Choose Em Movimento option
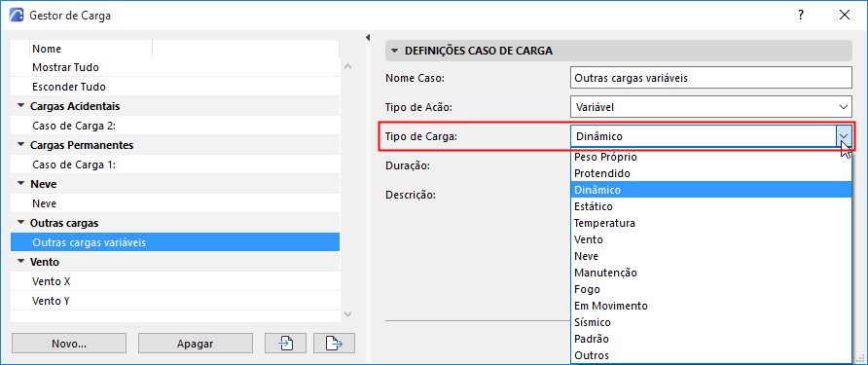Viewport: 868px width, 365px height. click(710, 306)
